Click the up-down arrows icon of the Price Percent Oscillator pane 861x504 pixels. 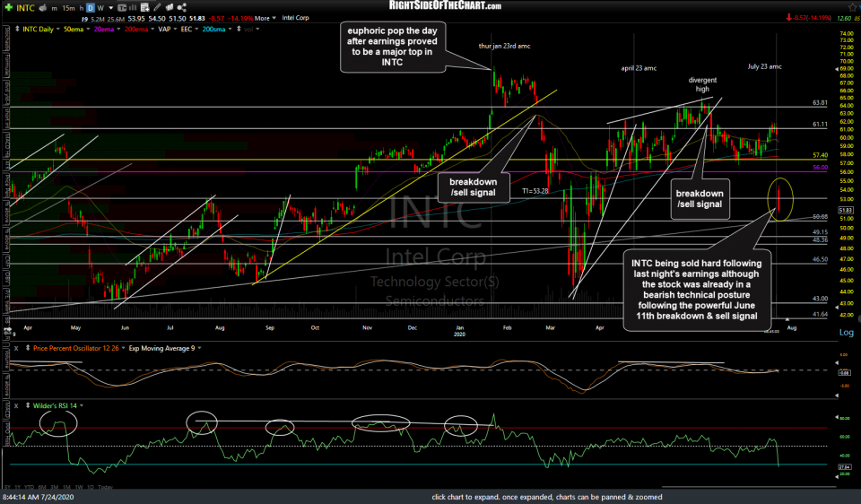(28, 348)
